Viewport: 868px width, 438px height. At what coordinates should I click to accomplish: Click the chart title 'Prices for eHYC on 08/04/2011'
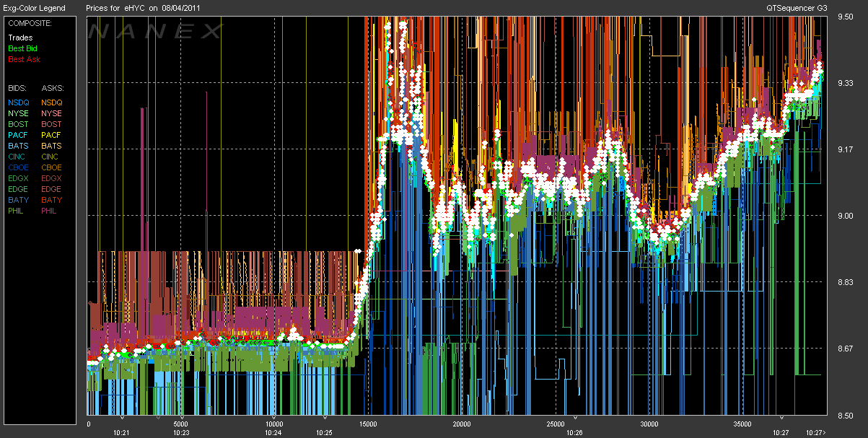tap(144, 8)
